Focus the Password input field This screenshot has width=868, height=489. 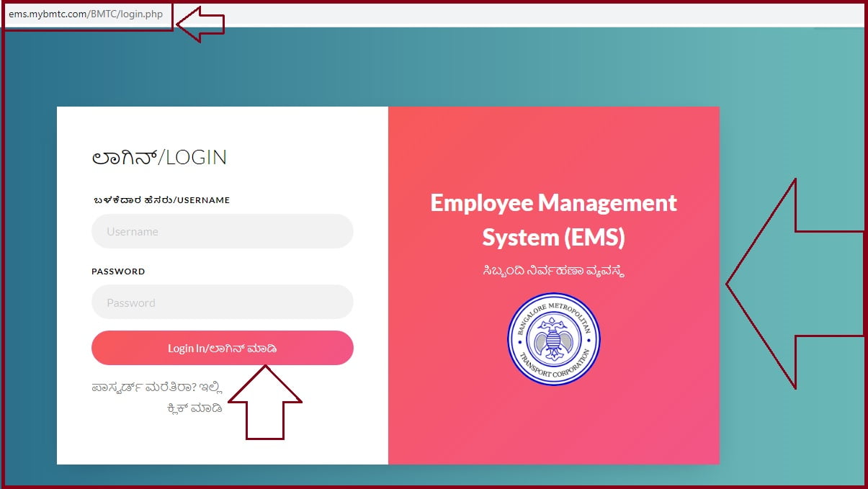[x=222, y=302]
